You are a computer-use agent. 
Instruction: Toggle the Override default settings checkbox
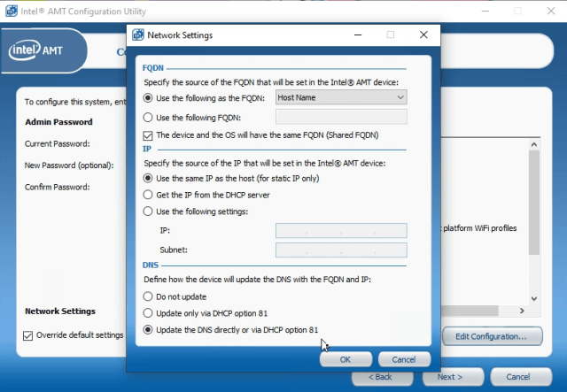tap(27, 335)
